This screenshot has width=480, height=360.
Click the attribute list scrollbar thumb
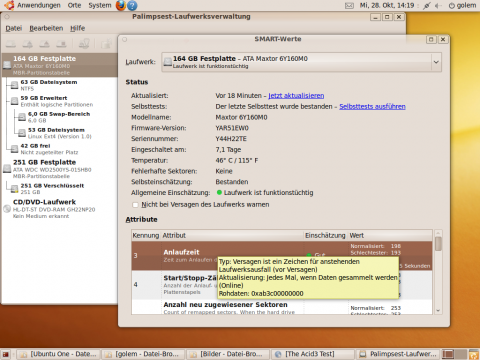tap(438, 244)
